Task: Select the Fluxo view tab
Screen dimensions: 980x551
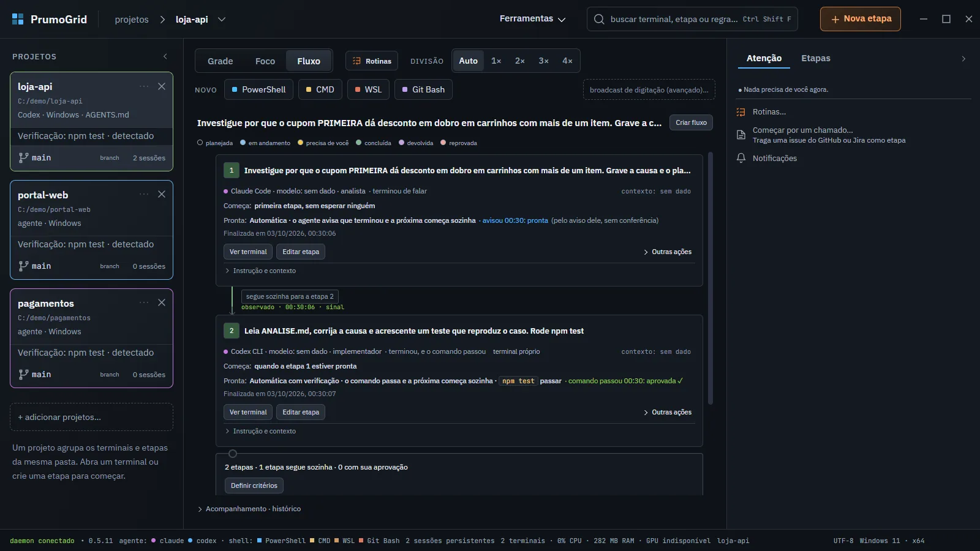Action: 309,61
